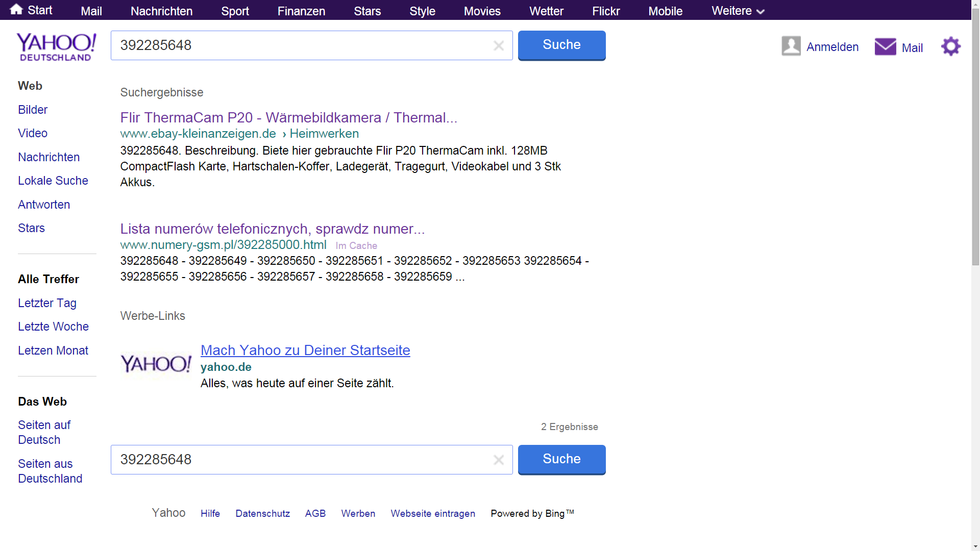Click the Start home icon
The width and height of the screenshot is (980, 551).
[16, 10]
